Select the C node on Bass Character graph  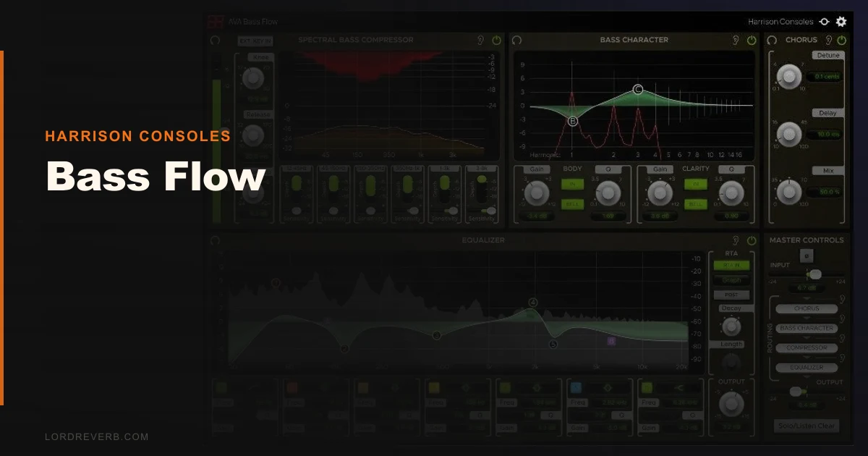click(x=638, y=90)
